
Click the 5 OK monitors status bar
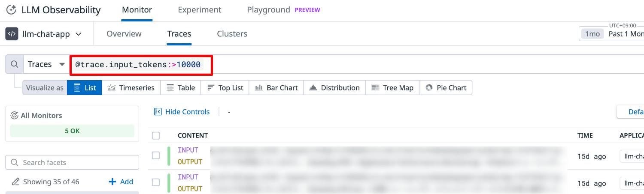point(72,131)
